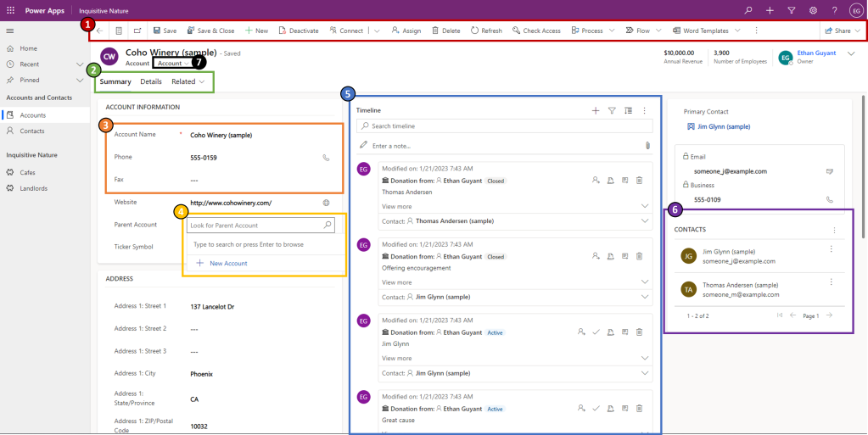Open the EG user profile avatar
The width and height of the screenshot is (868, 435).
click(856, 10)
